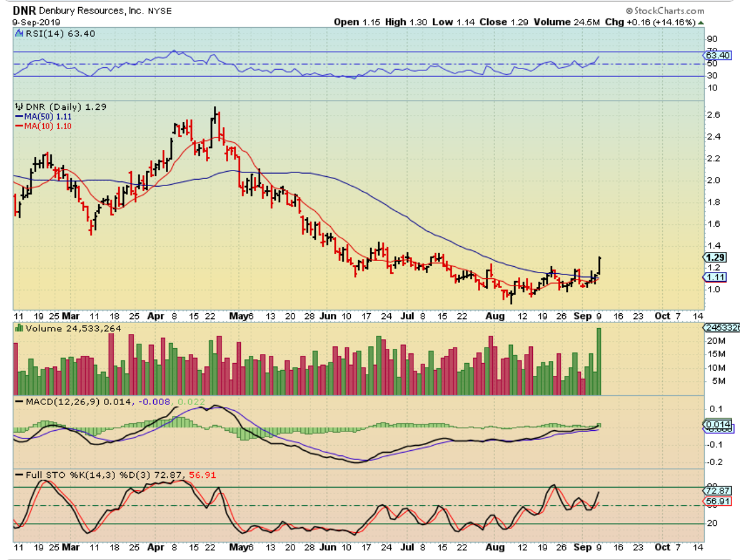This screenshot has width=741, height=560.
Task: Click the High 1.30 value
Action: click(x=406, y=22)
